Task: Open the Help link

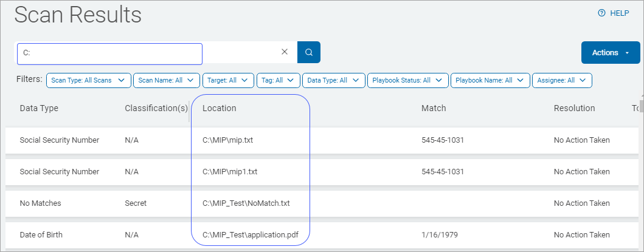Action: [x=614, y=13]
